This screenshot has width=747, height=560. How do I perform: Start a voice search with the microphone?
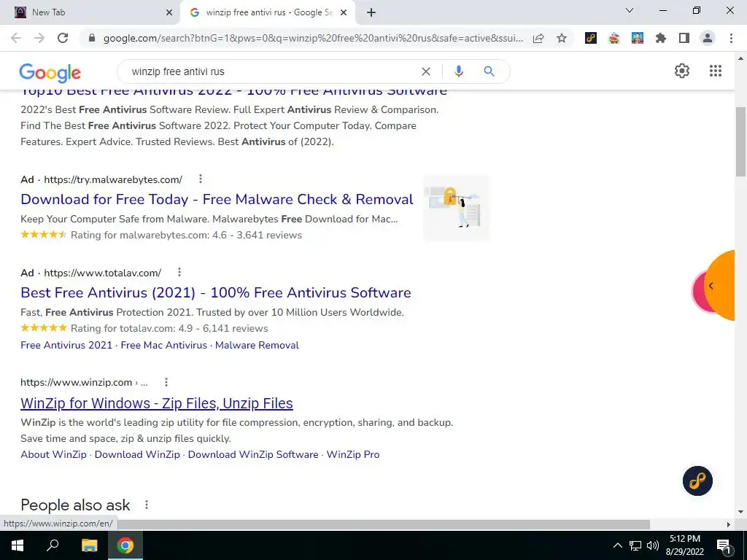coord(458,71)
